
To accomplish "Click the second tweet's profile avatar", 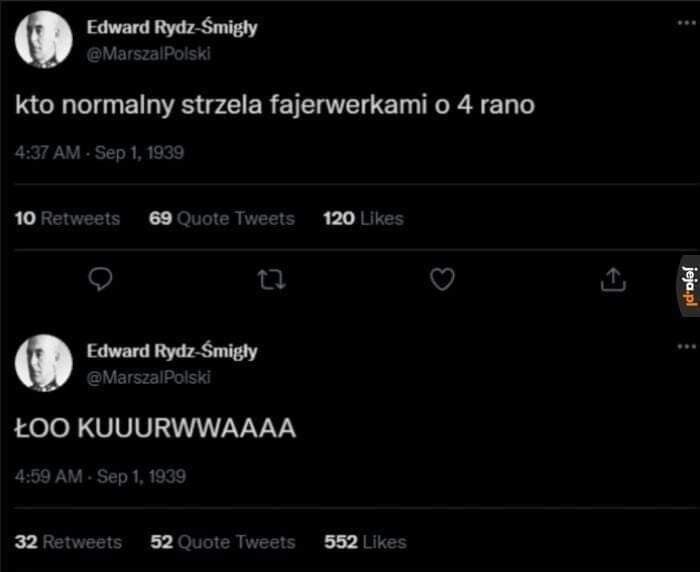I will [x=43, y=362].
